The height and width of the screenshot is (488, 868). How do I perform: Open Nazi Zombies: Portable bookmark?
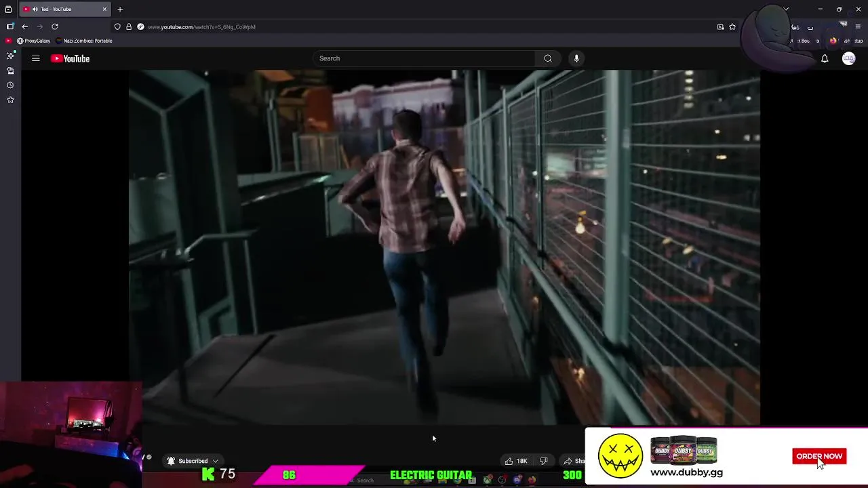(x=84, y=41)
